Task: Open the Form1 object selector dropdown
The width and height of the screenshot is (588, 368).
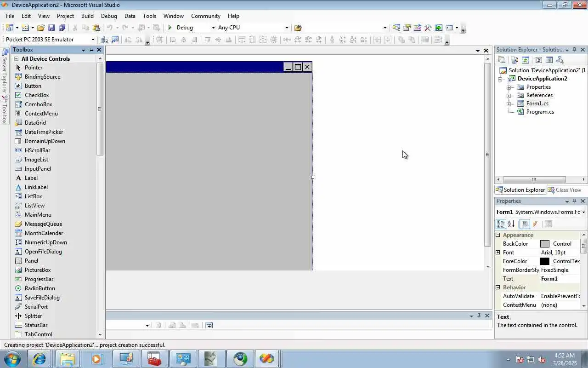Action: 583,212
